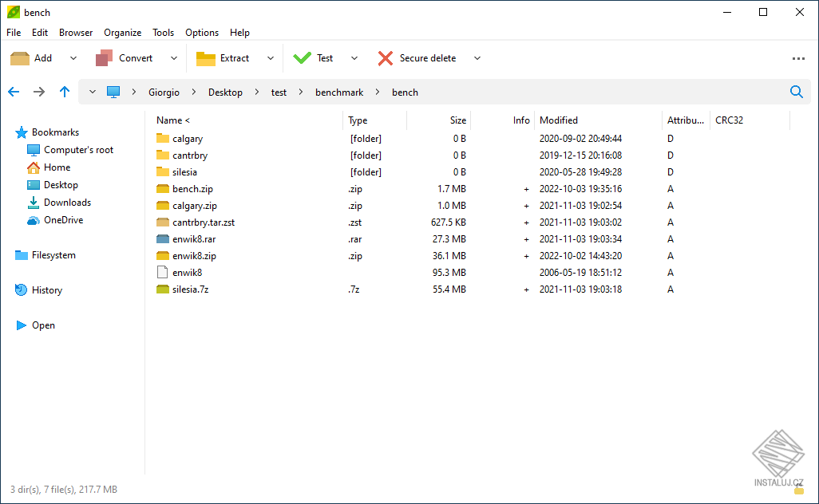Expand the Add dropdown arrow
The height and width of the screenshot is (504, 819).
click(73, 58)
